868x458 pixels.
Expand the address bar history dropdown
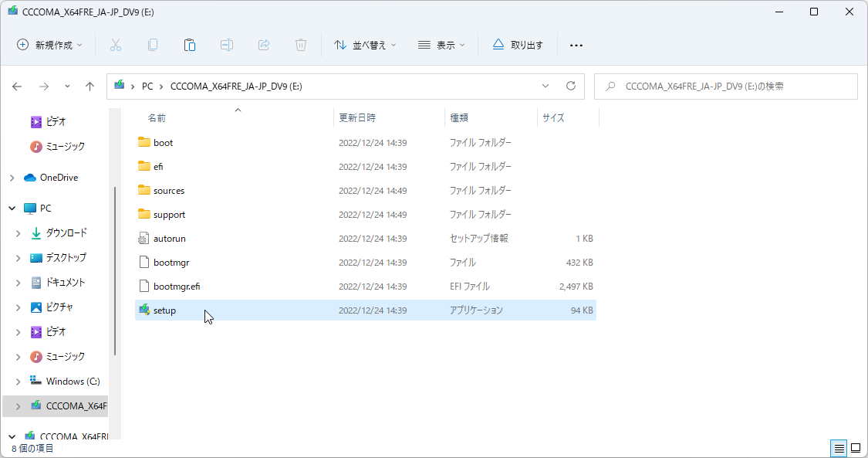click(545, 87)
